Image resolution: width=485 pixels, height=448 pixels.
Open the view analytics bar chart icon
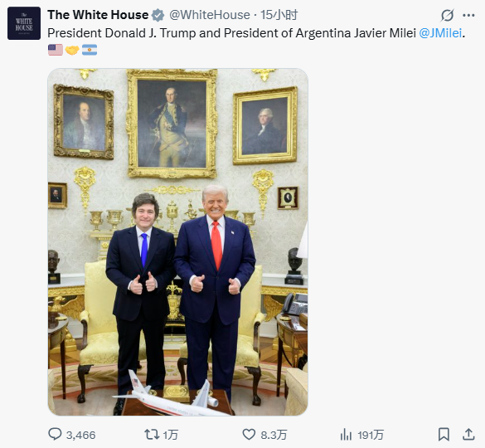[x=346, y=435]
